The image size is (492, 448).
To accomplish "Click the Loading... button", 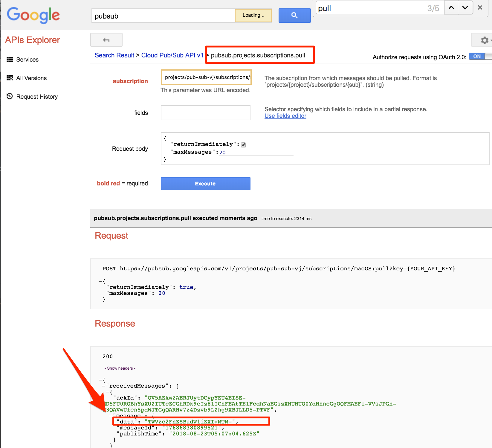I will coord(253,15).
